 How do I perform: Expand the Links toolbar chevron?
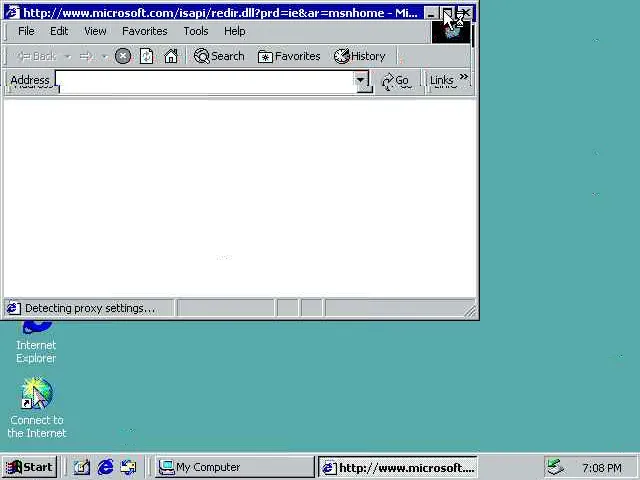(464, 77)
